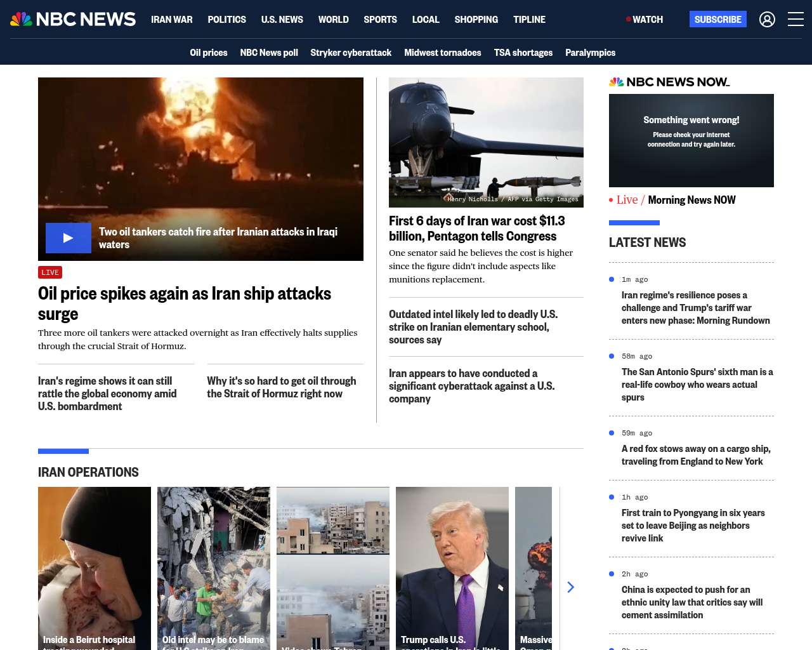Open 'Trump calls U.S.' carousel card

(452, 568)
